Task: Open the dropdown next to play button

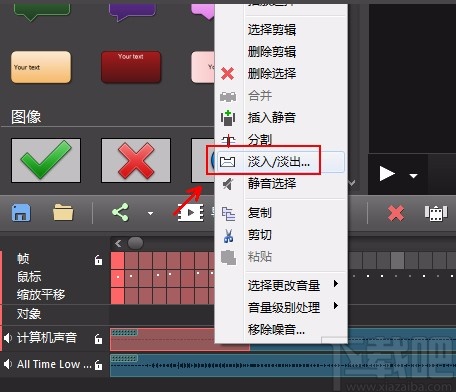Action: tap(413, 176)
